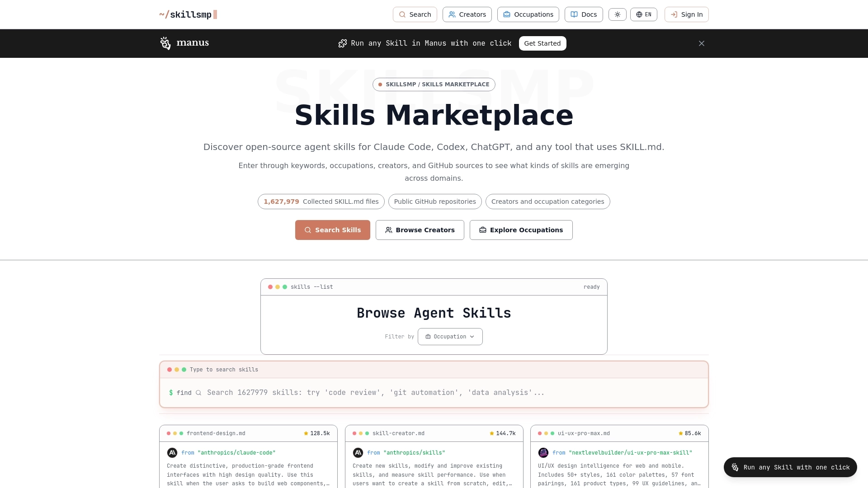The width and height of the screenshot is (868, 488).
Task: Click the Public GitHub repositories pill
Action: 435,202
